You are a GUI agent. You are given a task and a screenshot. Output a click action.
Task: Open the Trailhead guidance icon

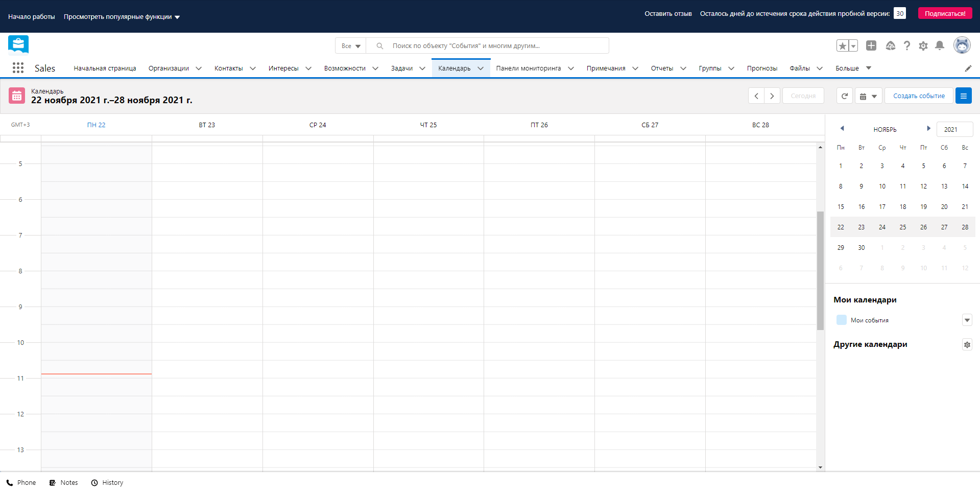click(890, 45)
